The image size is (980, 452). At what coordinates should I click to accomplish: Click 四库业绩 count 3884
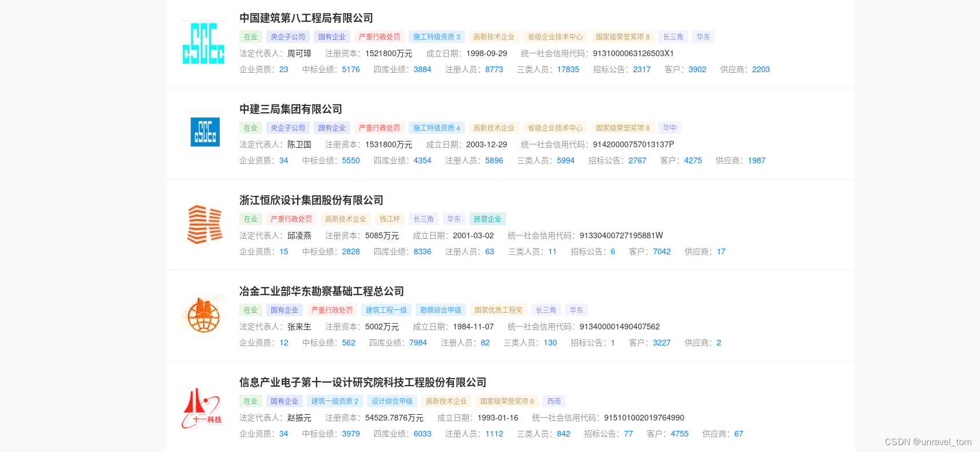tap(422, 69)
